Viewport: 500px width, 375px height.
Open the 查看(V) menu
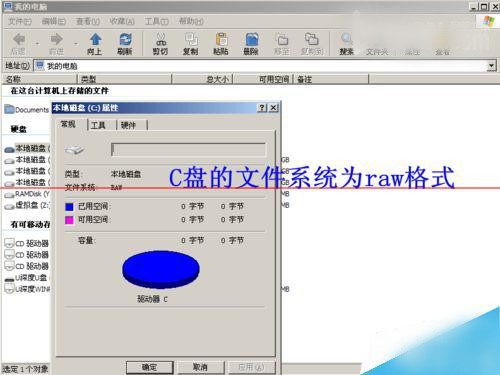tap(88, 22)
